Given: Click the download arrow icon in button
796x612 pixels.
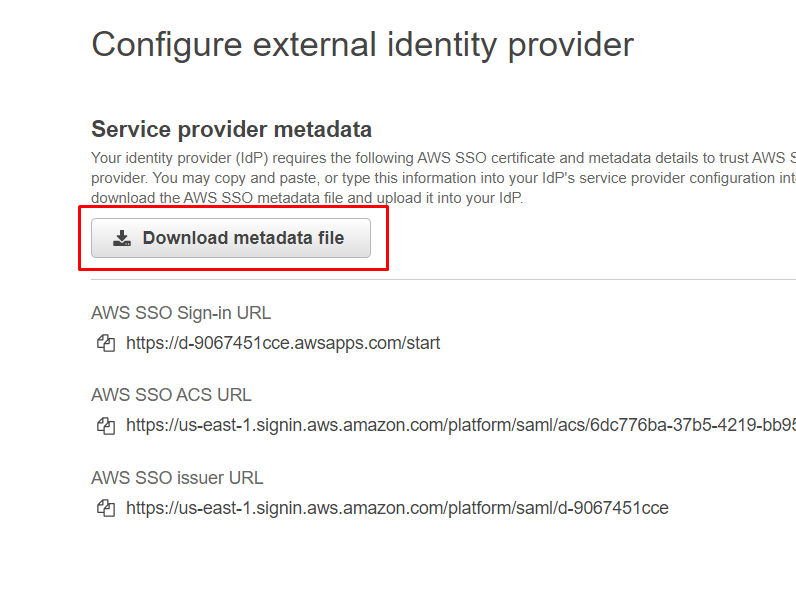Looking at the screenshot, I should coord(122,238).
